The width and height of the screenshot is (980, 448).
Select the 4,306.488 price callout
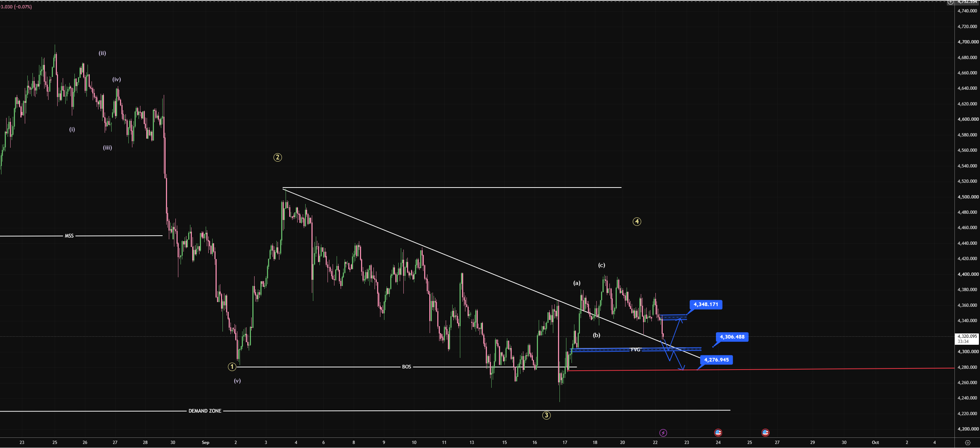(x=732, y=337)
